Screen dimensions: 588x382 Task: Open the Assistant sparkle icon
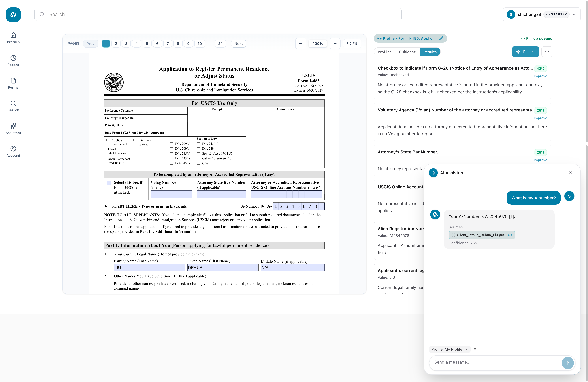click(13, 126)
